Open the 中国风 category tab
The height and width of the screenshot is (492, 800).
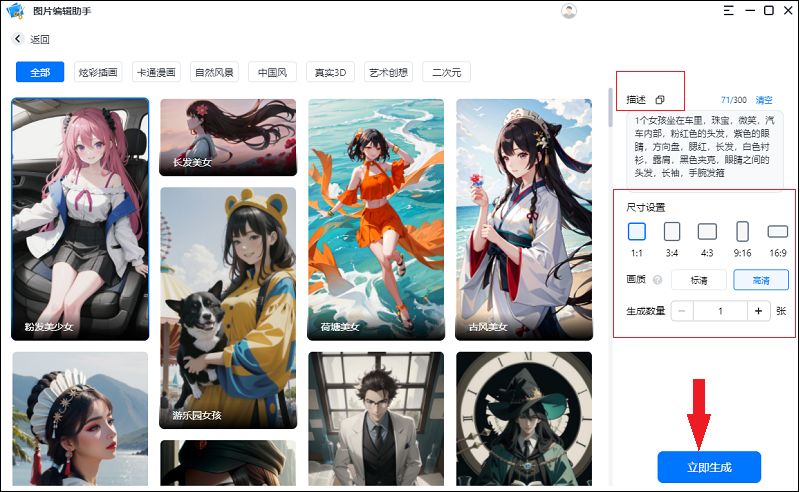(272, 72)
